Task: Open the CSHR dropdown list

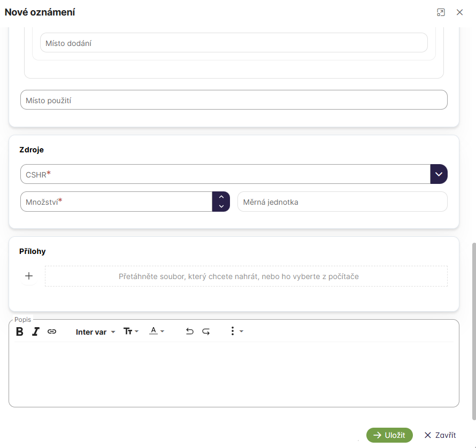Action: pos(439,174)
